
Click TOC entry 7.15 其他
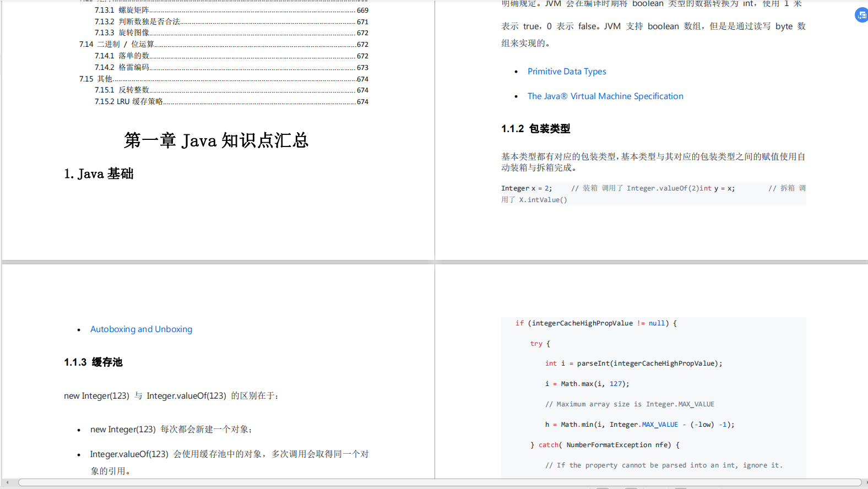point(224,79)
